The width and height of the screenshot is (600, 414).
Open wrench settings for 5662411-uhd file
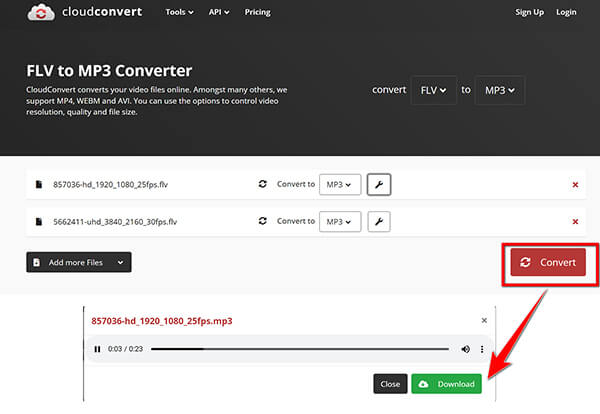coord(379,222)
